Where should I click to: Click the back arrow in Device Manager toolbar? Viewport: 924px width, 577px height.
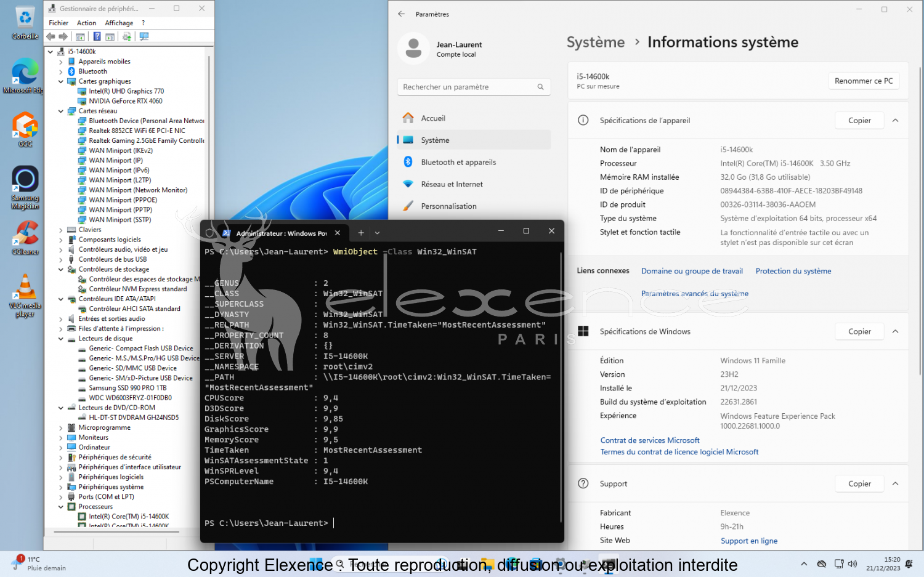(51, 37)
